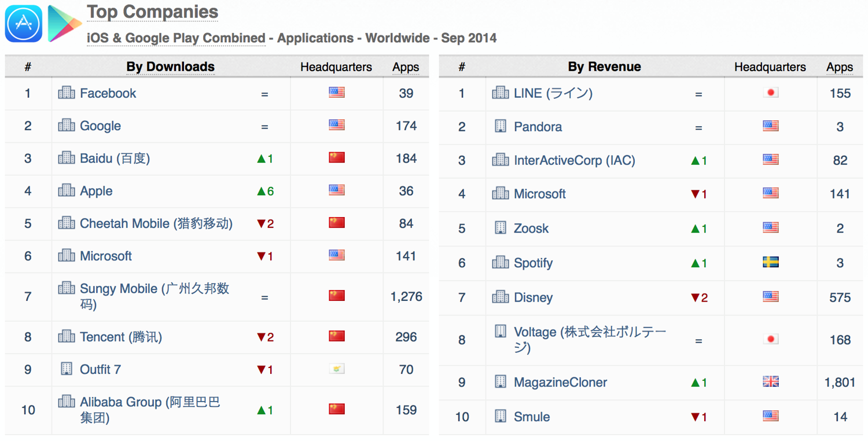Open the InterActiveCorp (IAC) link
868x441 pixels.
575,160
